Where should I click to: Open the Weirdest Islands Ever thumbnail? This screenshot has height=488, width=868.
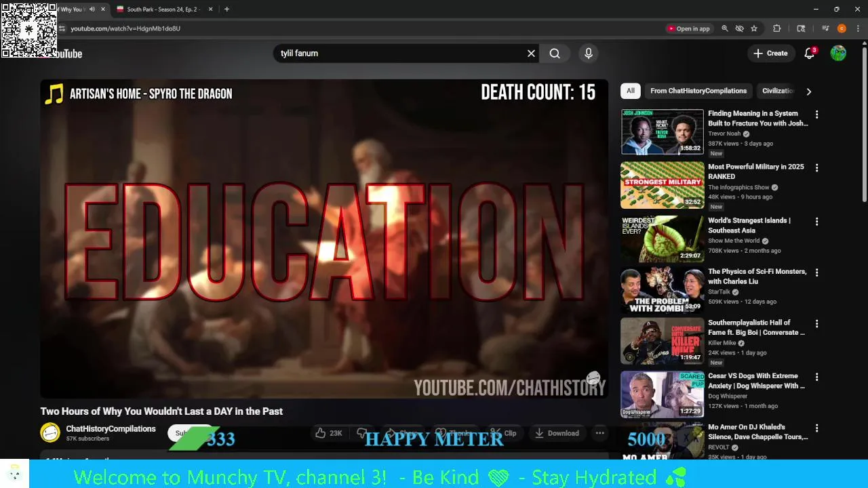[663, 239]
